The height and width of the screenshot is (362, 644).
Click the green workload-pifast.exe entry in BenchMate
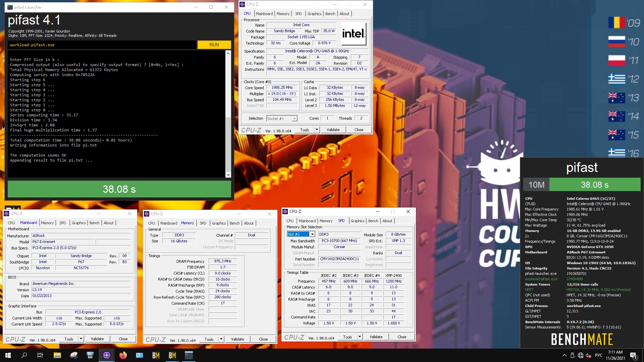click(x=541, y=279)
